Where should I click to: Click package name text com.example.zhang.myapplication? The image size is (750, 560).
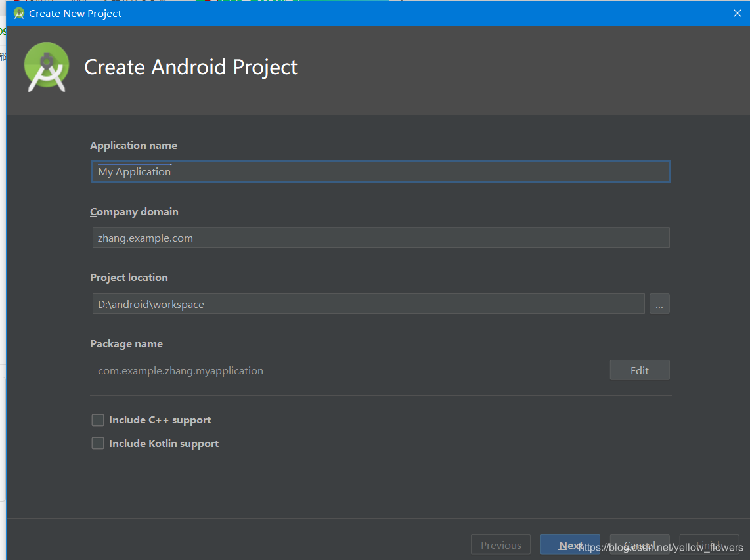[x=181, y=371]
